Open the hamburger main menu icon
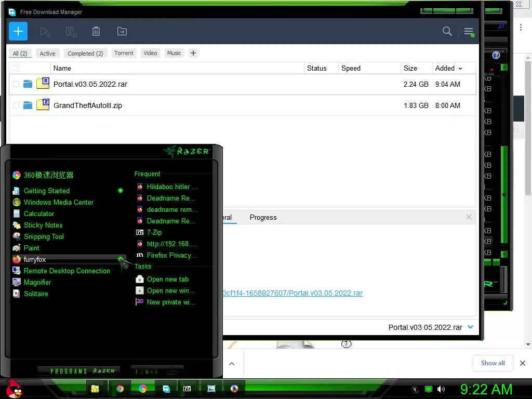 pyautogui.click(x=469, y=32)
